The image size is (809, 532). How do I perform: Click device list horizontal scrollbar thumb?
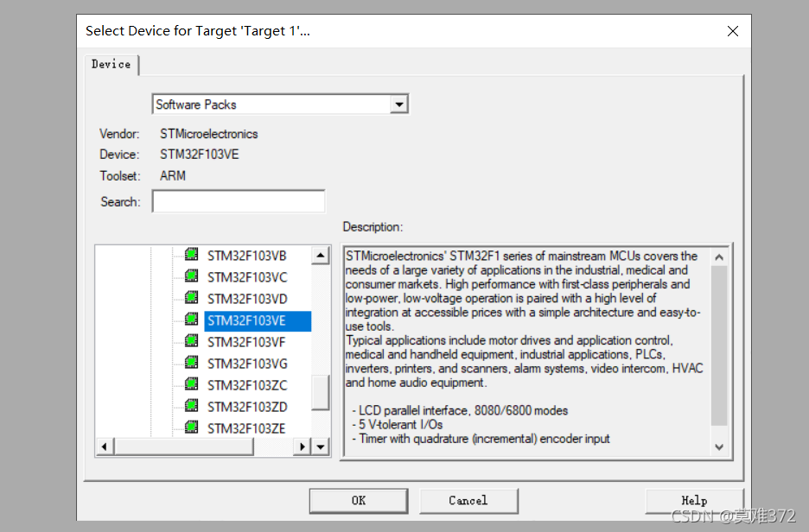click(184, 446)
